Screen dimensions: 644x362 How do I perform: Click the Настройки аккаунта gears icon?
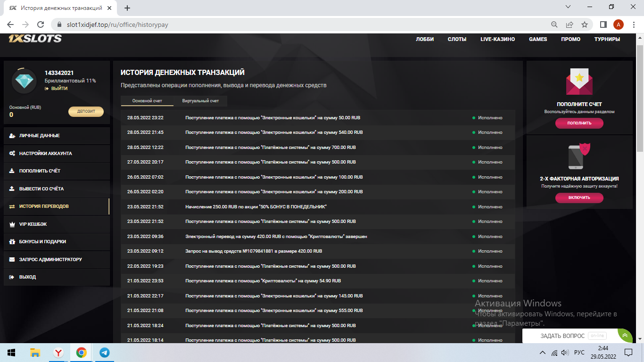click(x=12, y=153)
